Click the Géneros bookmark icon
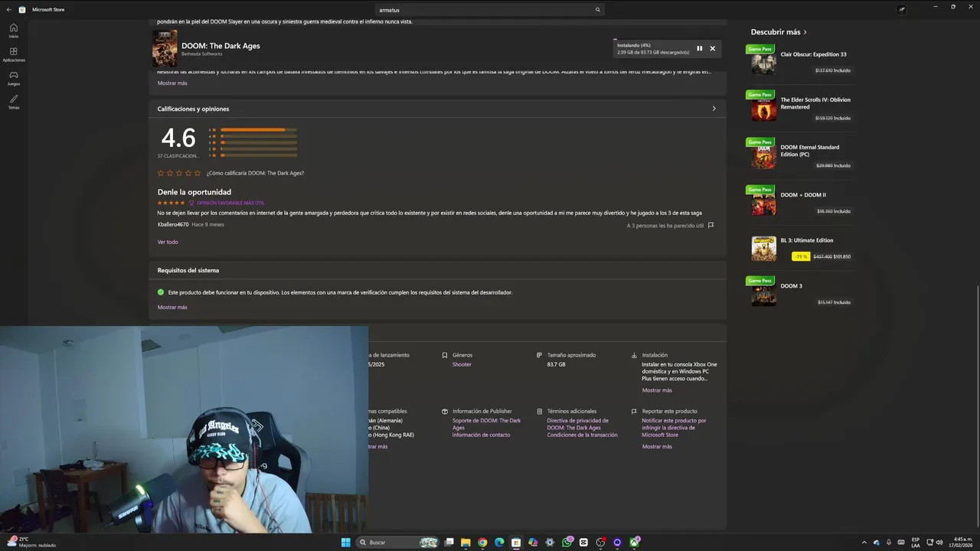This screenshot has width=980, height=551. click(x=445, y=355)
